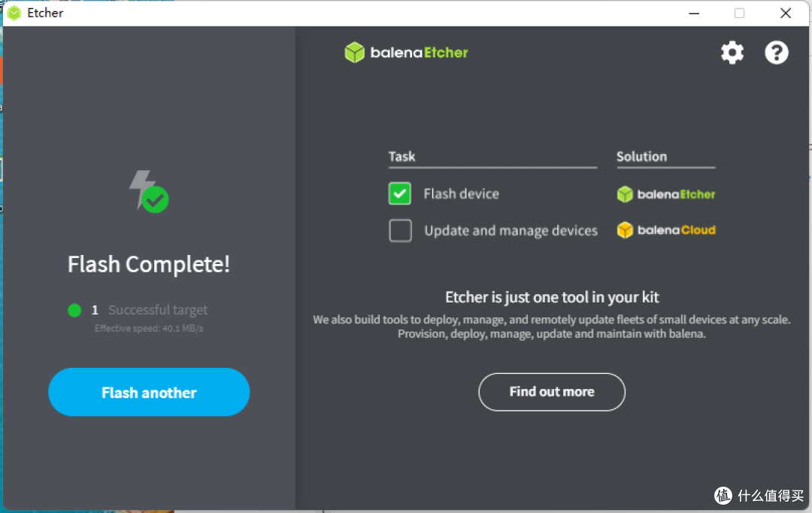Click the Effective speed: 40.1 MB/s text

(149, 329)
